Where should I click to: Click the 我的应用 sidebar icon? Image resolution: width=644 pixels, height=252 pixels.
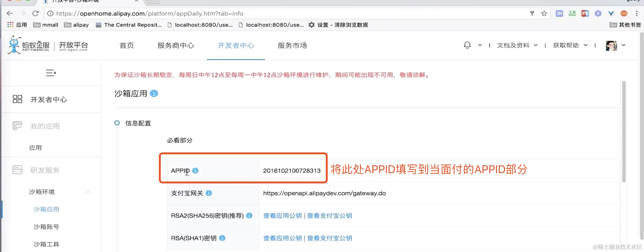(x=18, y=126)
